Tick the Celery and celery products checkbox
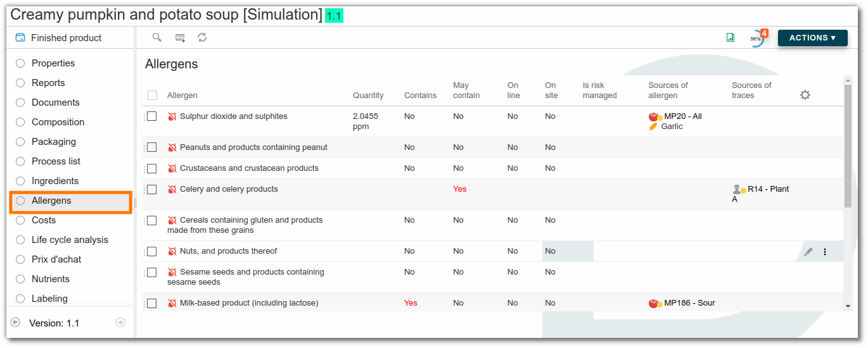Image resolution: width=868 pixels, height=348 pixels. [x=152, y=189]
